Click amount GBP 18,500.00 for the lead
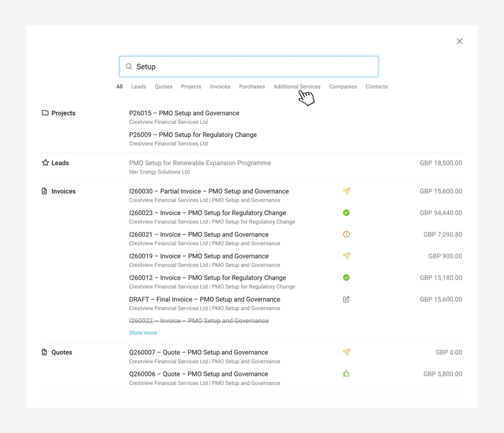The image size is (504, 433). click(x=441, y=163)
